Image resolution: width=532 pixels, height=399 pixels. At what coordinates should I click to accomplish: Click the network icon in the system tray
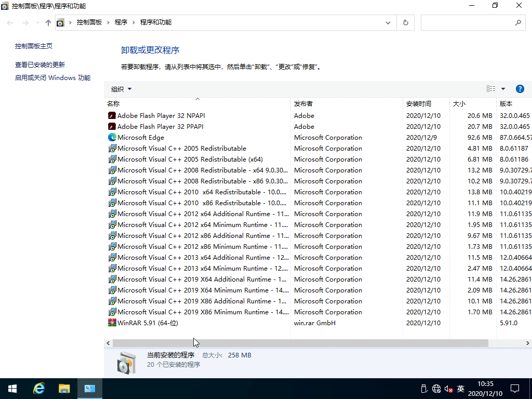(x=436, y=388)
